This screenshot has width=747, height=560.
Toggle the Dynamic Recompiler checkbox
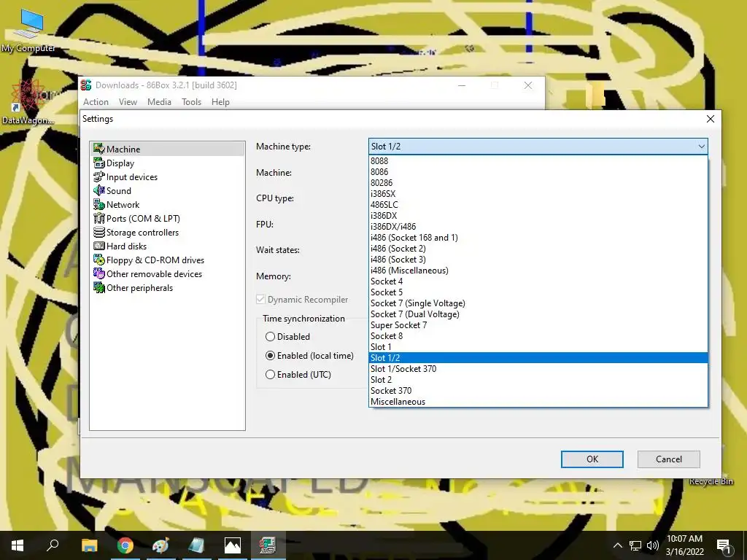[260, 300]
